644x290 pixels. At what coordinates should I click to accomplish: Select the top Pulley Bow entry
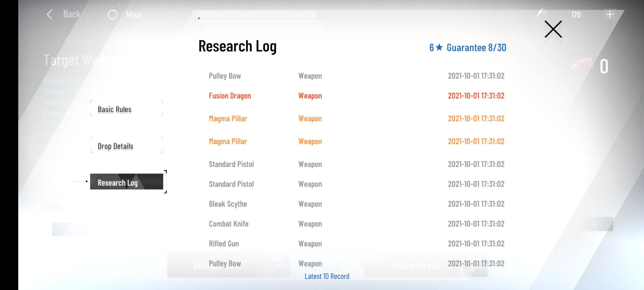[225, 76]
